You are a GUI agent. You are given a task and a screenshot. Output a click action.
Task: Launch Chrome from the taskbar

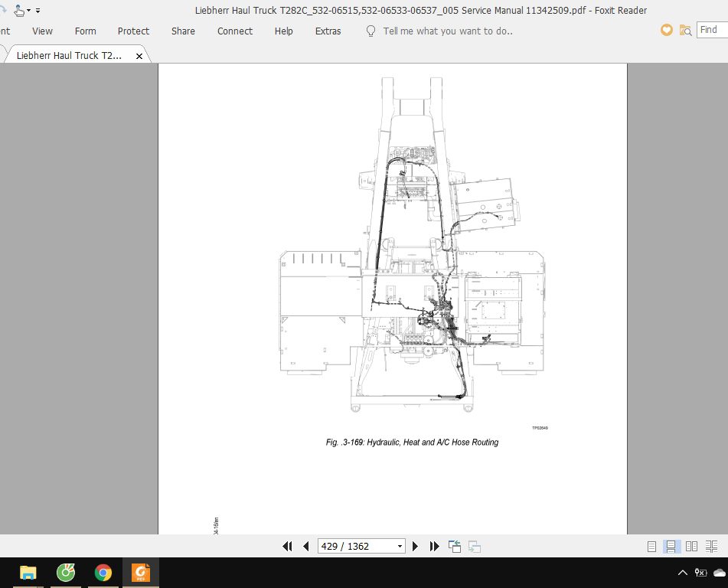(103, 572)
